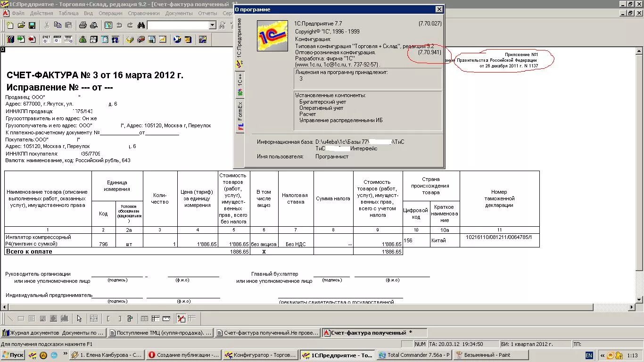Click the Print preview icon

pos(94,25)
